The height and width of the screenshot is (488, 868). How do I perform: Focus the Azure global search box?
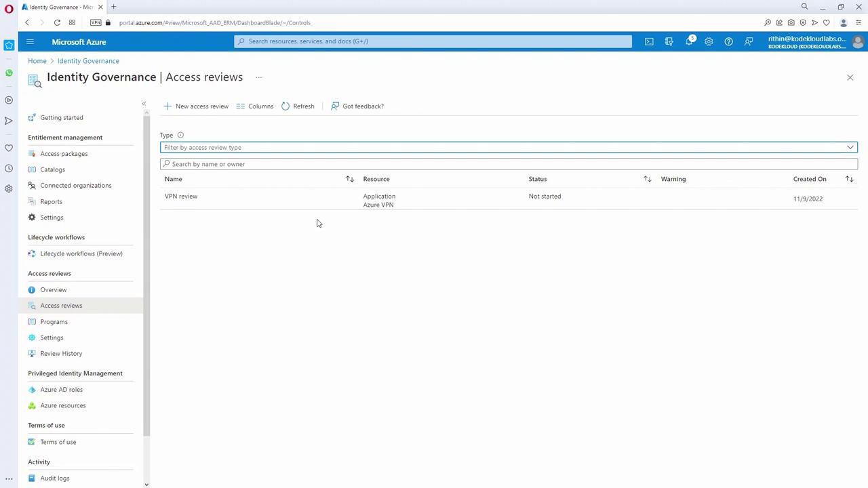(433, 41)
